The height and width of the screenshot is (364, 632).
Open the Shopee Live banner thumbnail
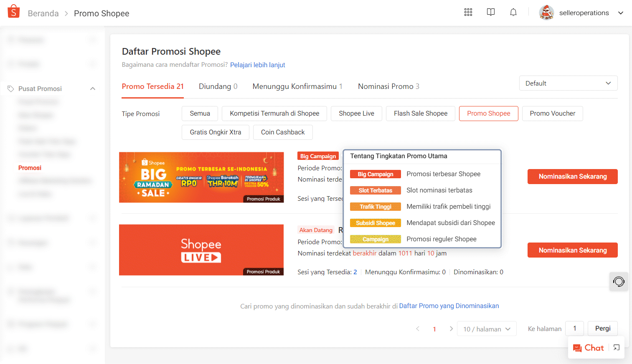201,250
